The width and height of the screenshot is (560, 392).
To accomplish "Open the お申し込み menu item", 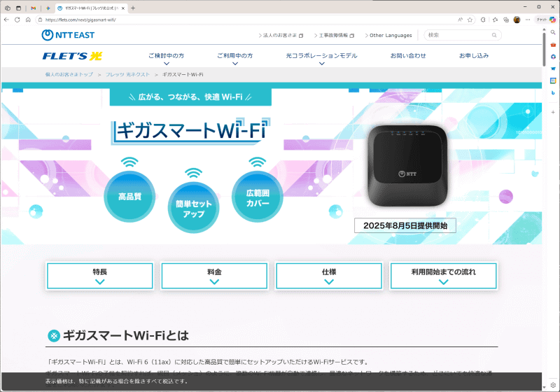I will (474, 56).
